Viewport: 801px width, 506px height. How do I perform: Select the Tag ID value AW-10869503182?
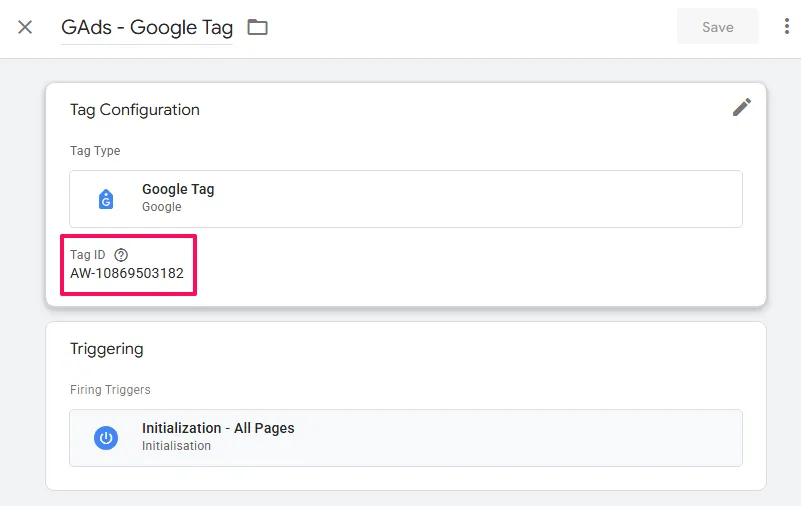127,273
